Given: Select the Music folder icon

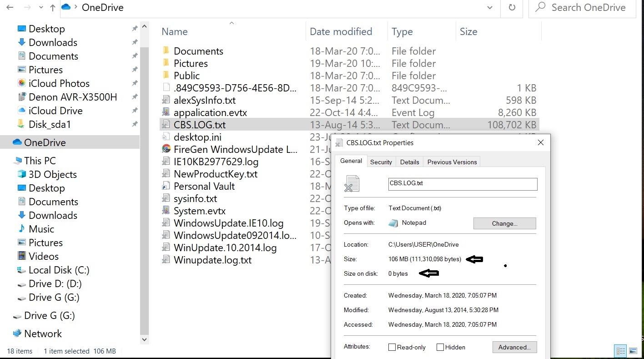Looking at the screenshot, I should coord(21,229).
